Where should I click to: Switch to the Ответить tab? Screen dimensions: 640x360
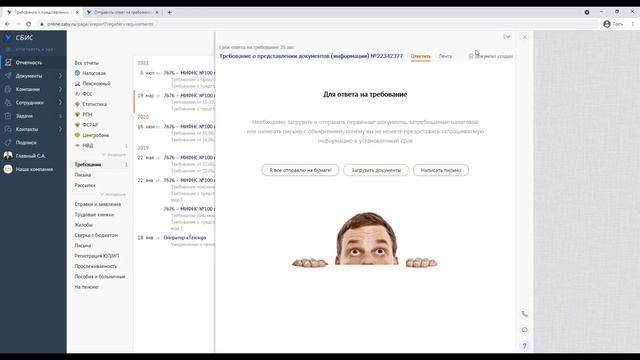click(x=420, y=56)
